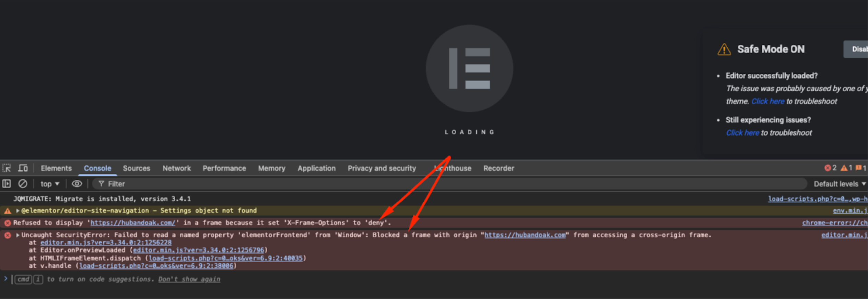Click the red error count icon
The image size is (868, 299).
[x=828, y=168]
